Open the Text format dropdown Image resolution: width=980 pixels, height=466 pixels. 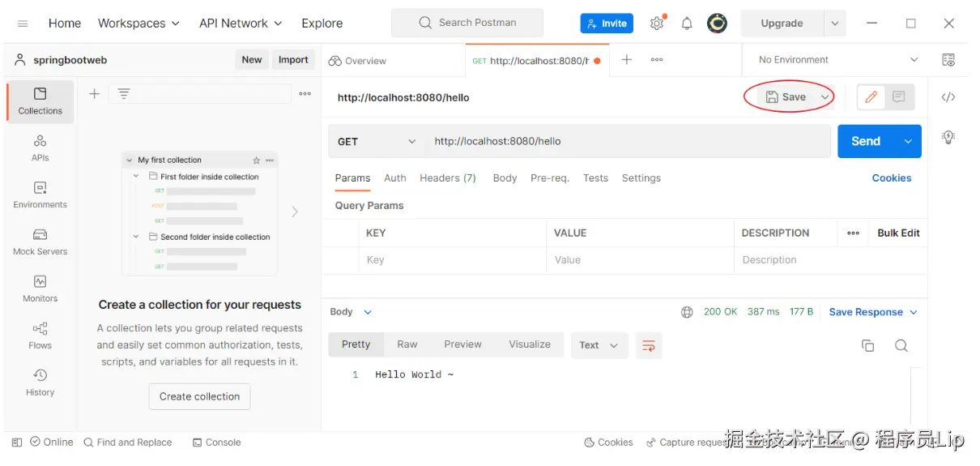point(599,345)
